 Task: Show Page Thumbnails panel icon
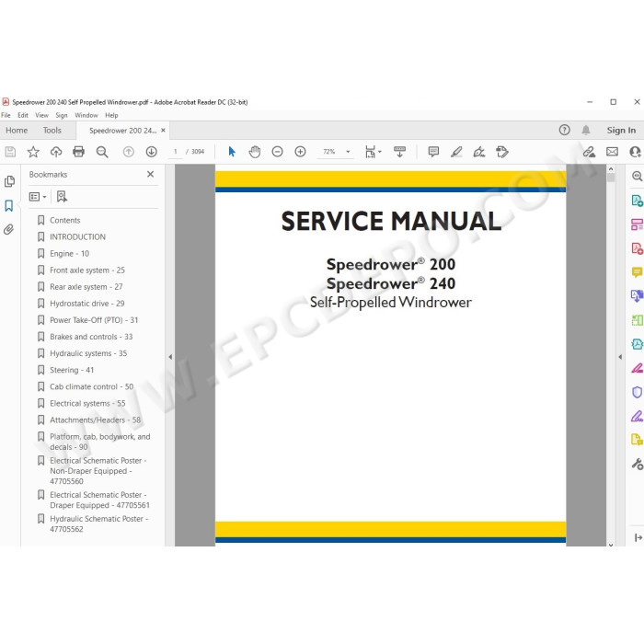tap(9, 181)
